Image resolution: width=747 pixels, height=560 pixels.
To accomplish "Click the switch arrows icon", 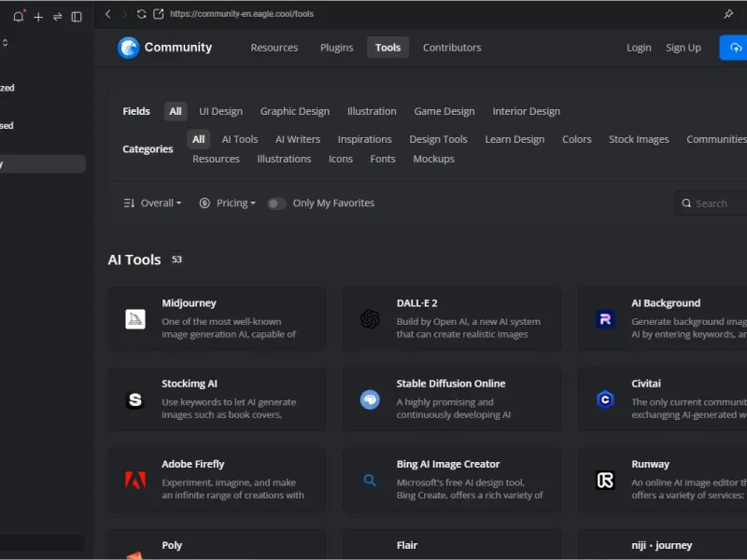I will pyautogui.click(x=57, y=17).
